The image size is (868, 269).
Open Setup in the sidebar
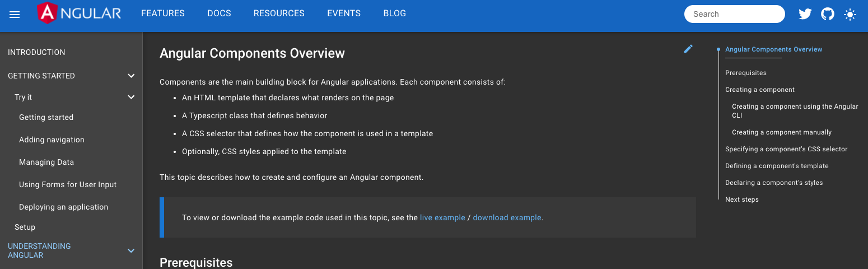tap(25, 227)
